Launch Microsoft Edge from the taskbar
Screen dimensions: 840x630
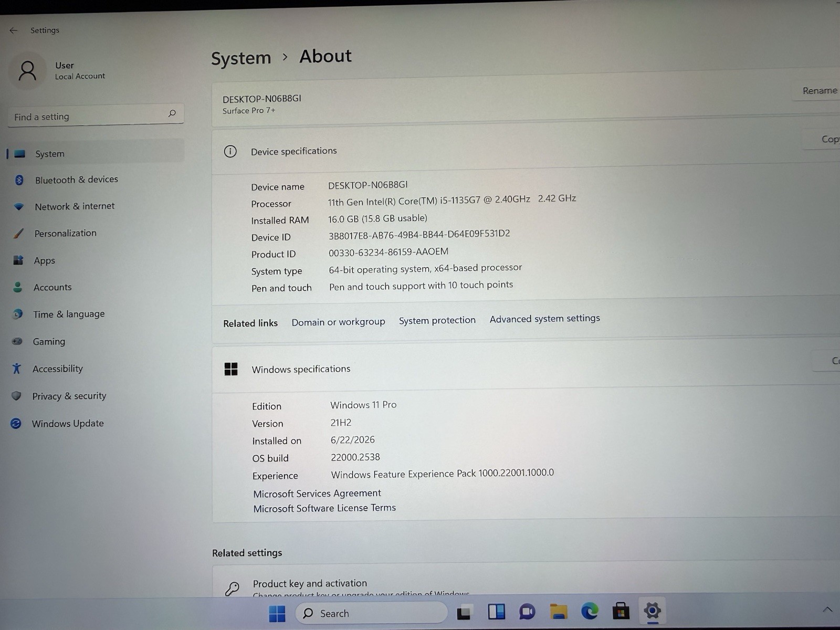click(590, 611)
